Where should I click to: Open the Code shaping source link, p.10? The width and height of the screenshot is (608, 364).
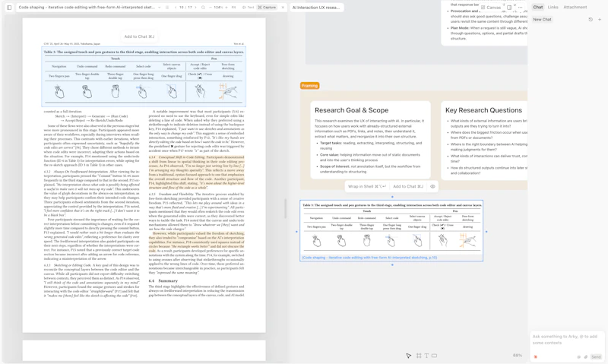point(369,258)
